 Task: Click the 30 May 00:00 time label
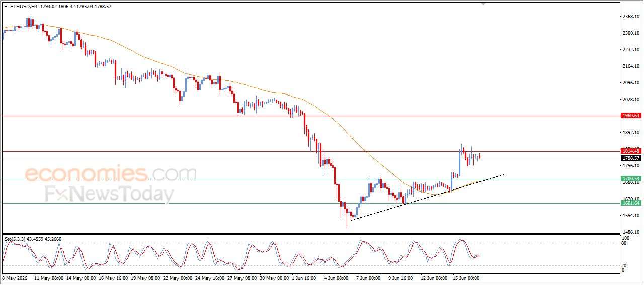point(275,278)
